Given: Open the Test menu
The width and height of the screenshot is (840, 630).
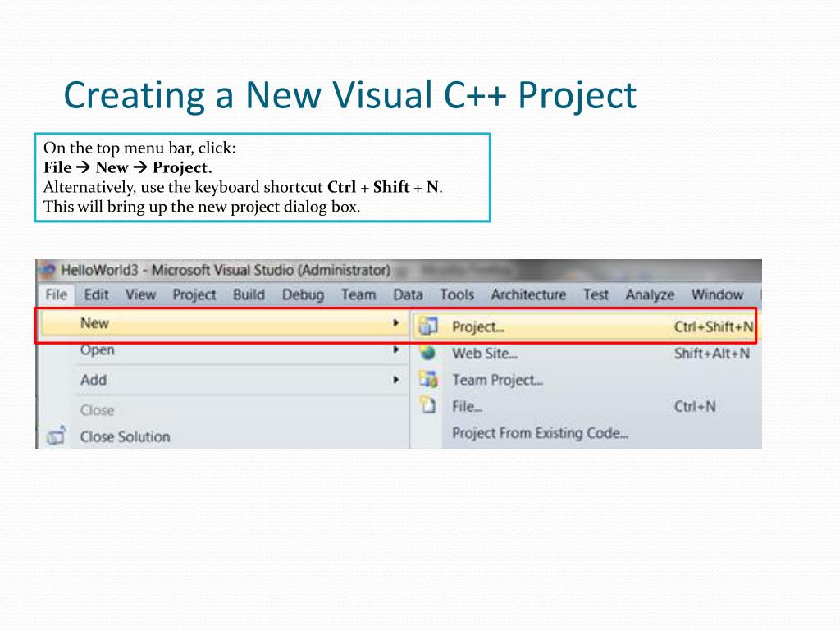Looking at the screenshot, I should [x=596, y=294].
